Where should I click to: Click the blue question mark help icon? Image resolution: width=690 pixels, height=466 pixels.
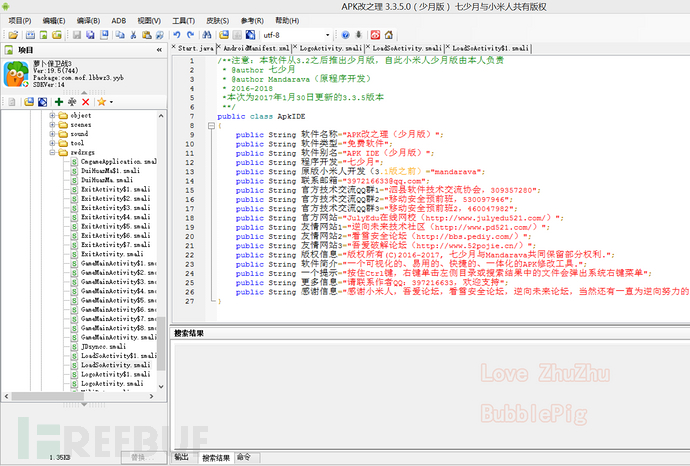coord(345,35)
